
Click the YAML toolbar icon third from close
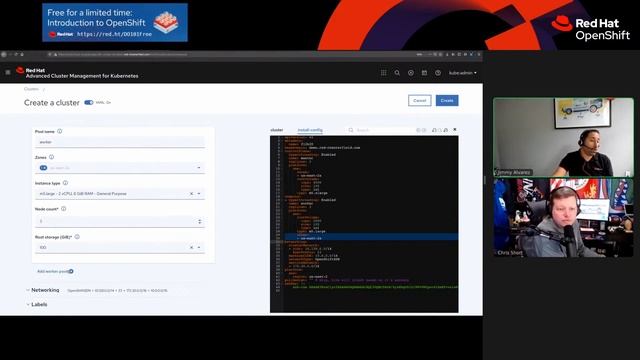[434, 130]
